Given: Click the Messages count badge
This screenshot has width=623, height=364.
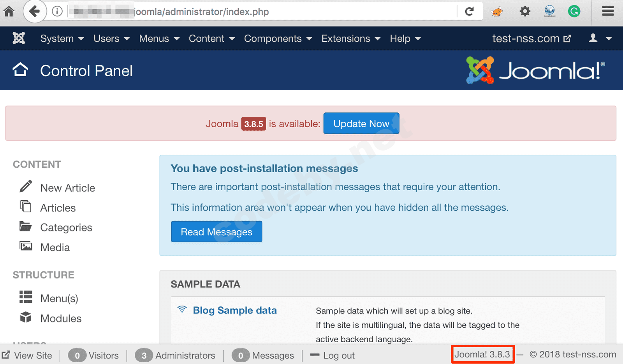Looking at the screenshot, I should point(241,355).
